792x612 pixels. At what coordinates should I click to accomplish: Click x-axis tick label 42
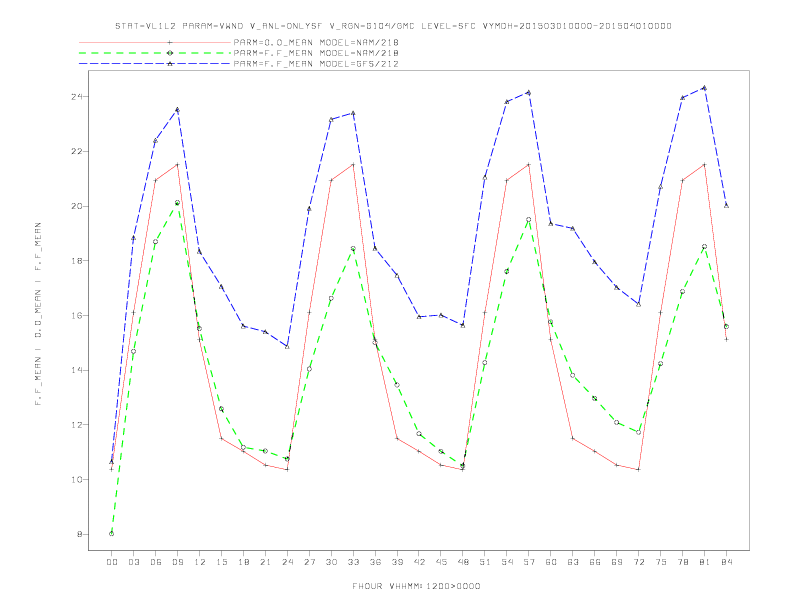(419, 562)
